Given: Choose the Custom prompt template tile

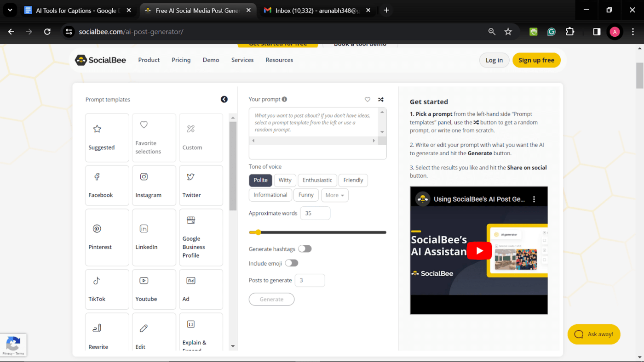Looking at the screenshot, I should click(201, 138).
